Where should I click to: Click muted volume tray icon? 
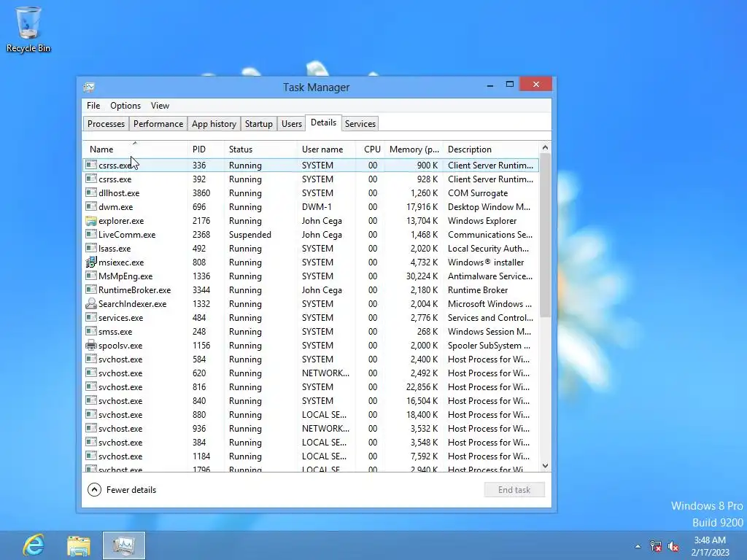point(673,546)
